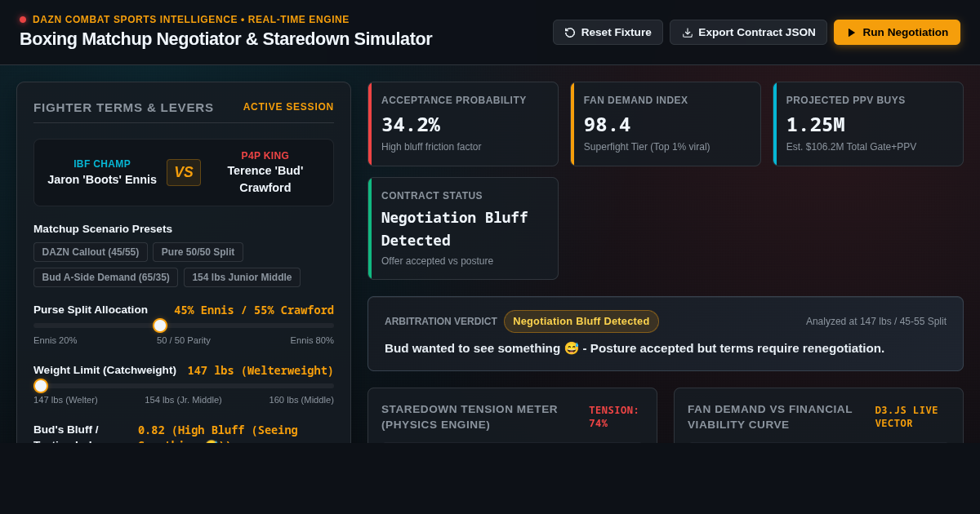Click the Matchup Scenario Presets label
Viewport: 980px width, 514px height.
pyautogui.click(x=103, y=228)
